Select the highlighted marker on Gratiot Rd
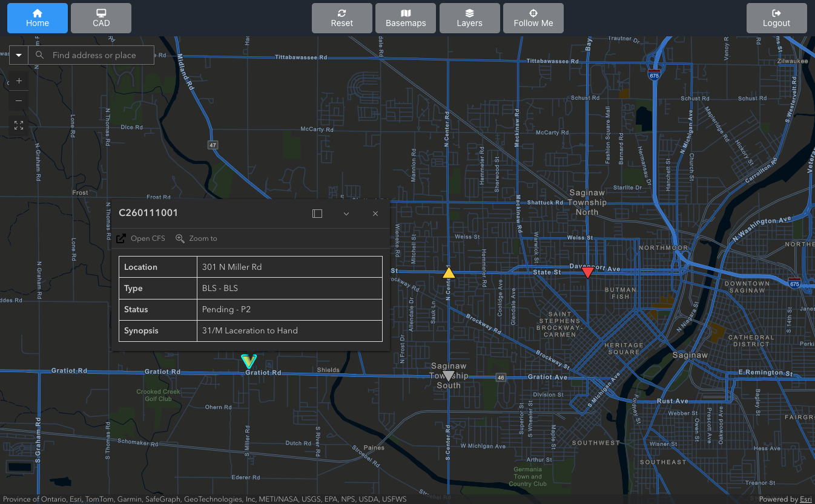The height and width of the screenshot is (504, 815). pos(248,362)
